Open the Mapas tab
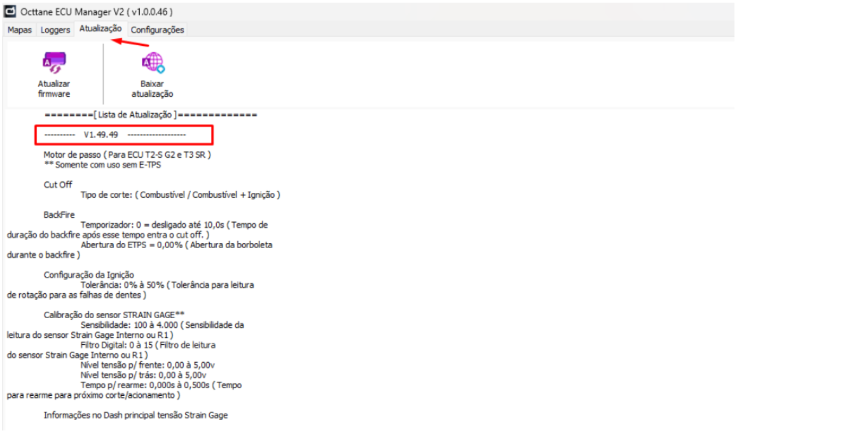This screenshot has width=868, height=434. (x=22, y=30)
